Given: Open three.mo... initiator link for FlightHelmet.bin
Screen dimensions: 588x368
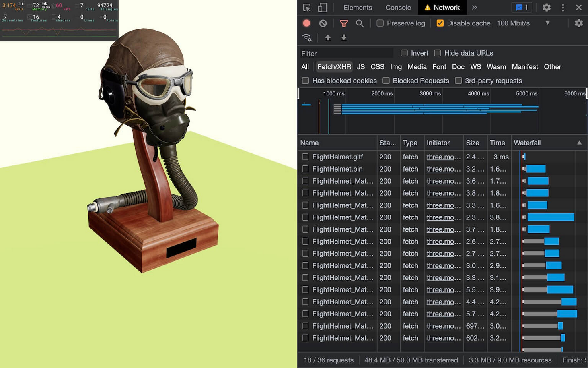Looking at the screenshot, I should point(444,169).
